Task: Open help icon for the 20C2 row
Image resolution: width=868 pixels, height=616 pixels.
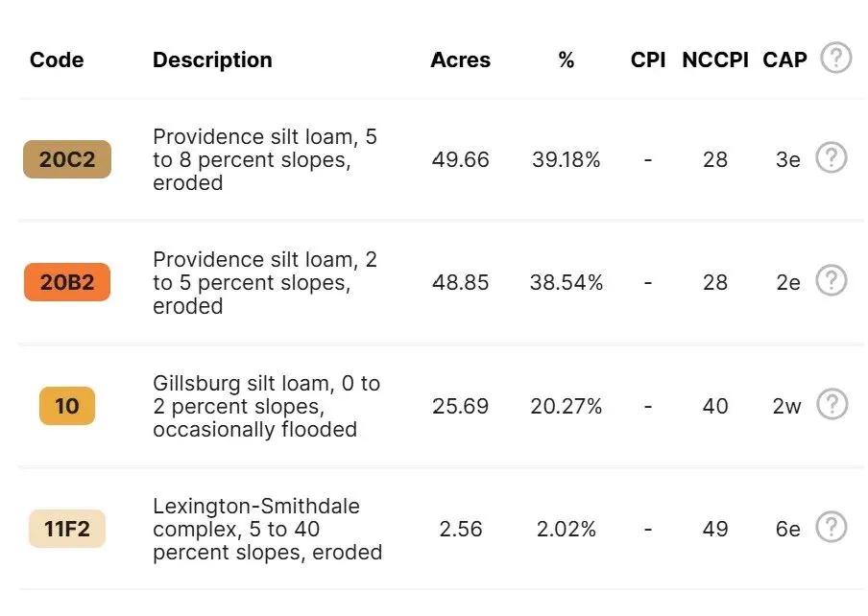Action: coord(832,157)
